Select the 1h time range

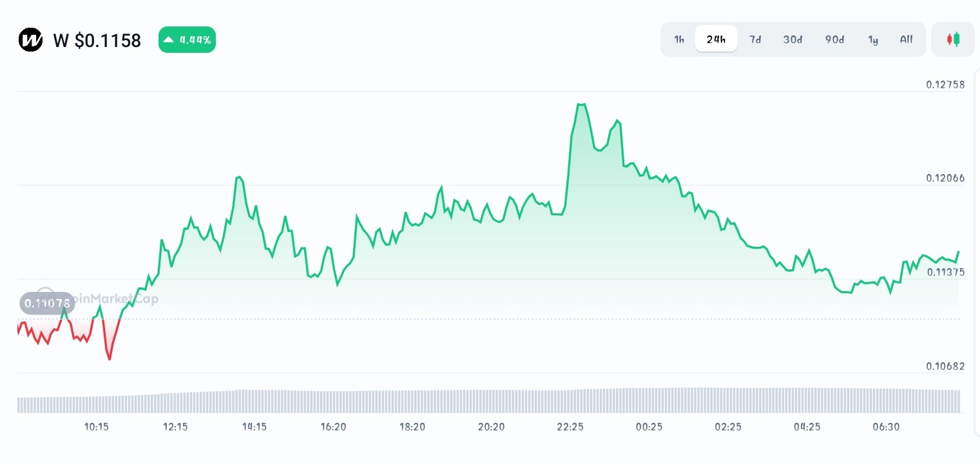(x=678, y=39)
